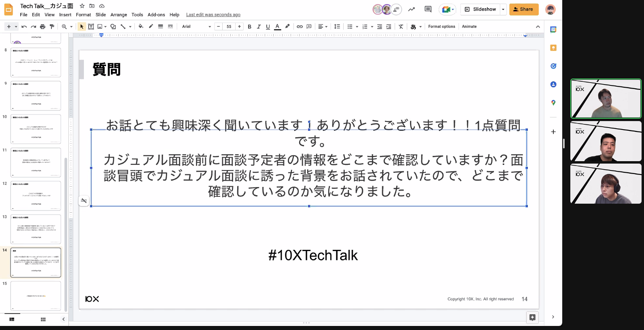Viewport: 644px width, 330px height.
Task: Toggle Italic formatting
Action: pyautogui.click(x=259, y=27)
